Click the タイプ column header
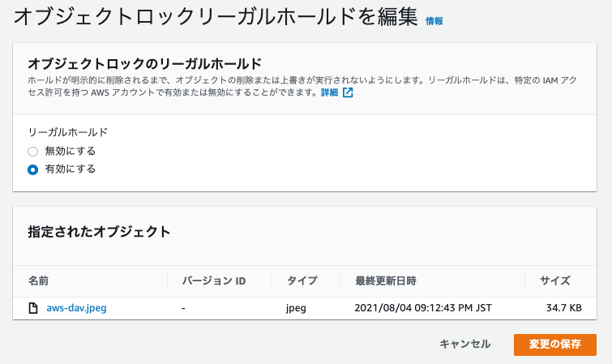Screen dimensions: 612x364 [302, 280]
